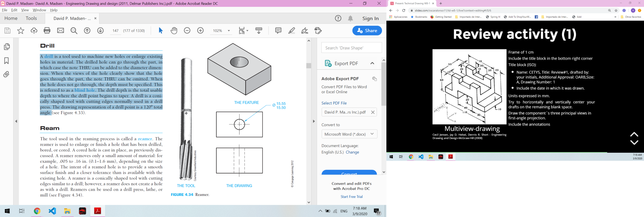Open page thumbnails panel icon in sidebar
644x217 pixels.
click(7, 47)
